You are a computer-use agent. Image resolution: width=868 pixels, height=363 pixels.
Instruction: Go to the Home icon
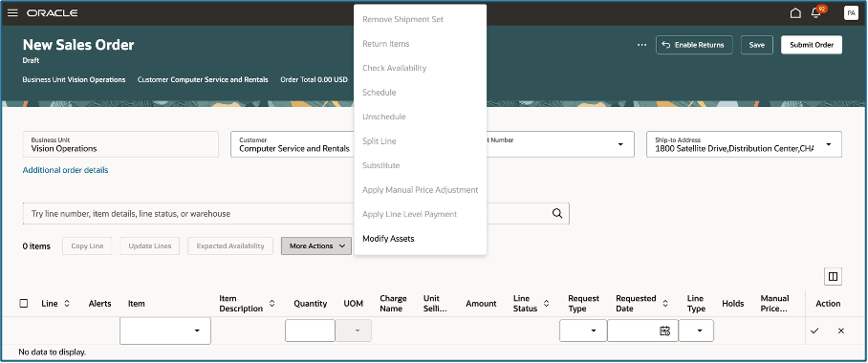[795, 12]
